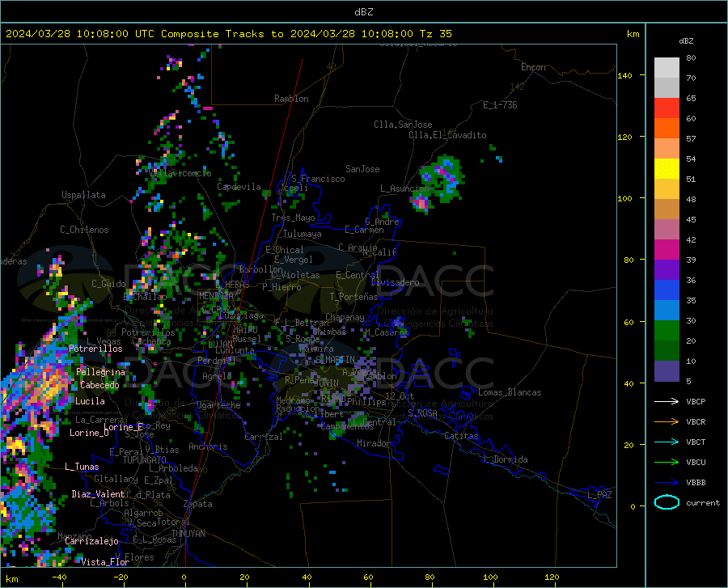Select the 20 dBZ green color swatch
Viewport: 728px width, 588px height.
[x=667, y=331]
